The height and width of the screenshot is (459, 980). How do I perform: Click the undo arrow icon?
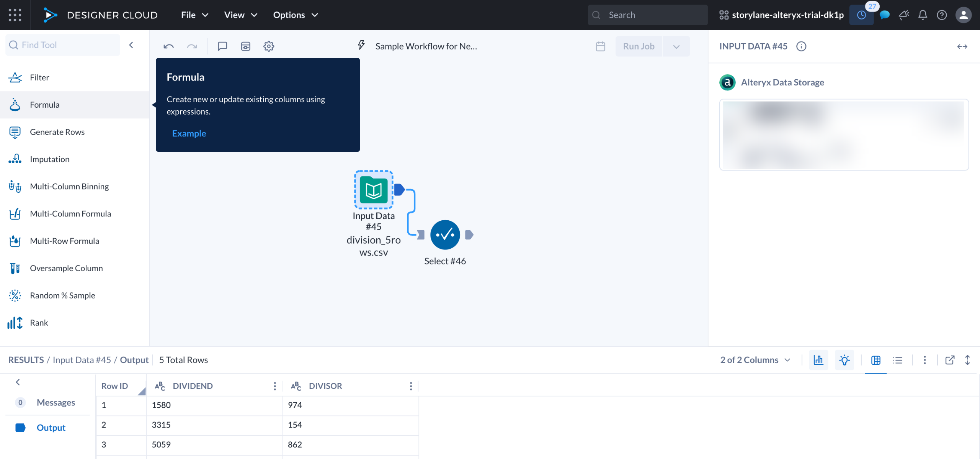(x=168, y=46)
